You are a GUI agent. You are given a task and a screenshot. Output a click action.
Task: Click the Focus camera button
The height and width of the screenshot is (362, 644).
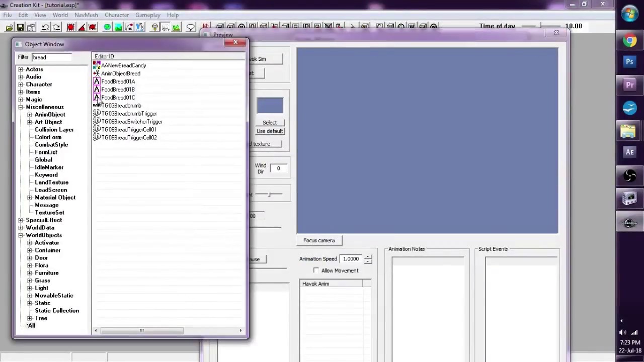click(x=319, y=240)
